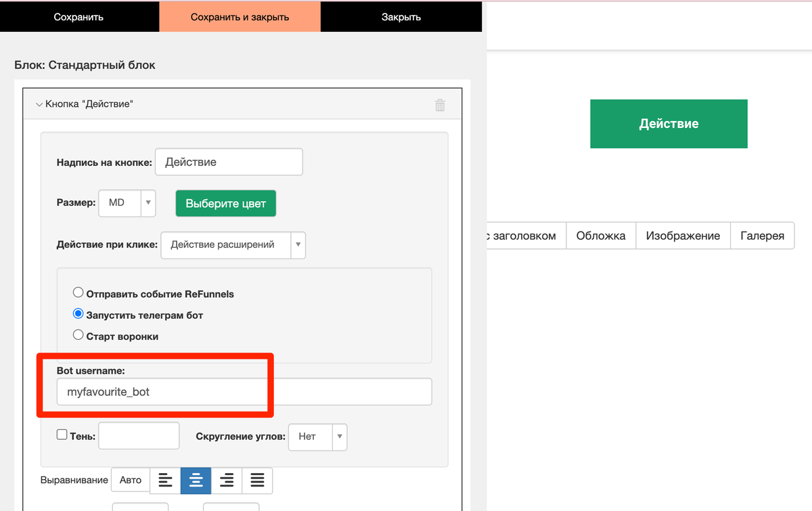This screenshot has height=511, width=812.
Task: Align content left
Action: 165,480
